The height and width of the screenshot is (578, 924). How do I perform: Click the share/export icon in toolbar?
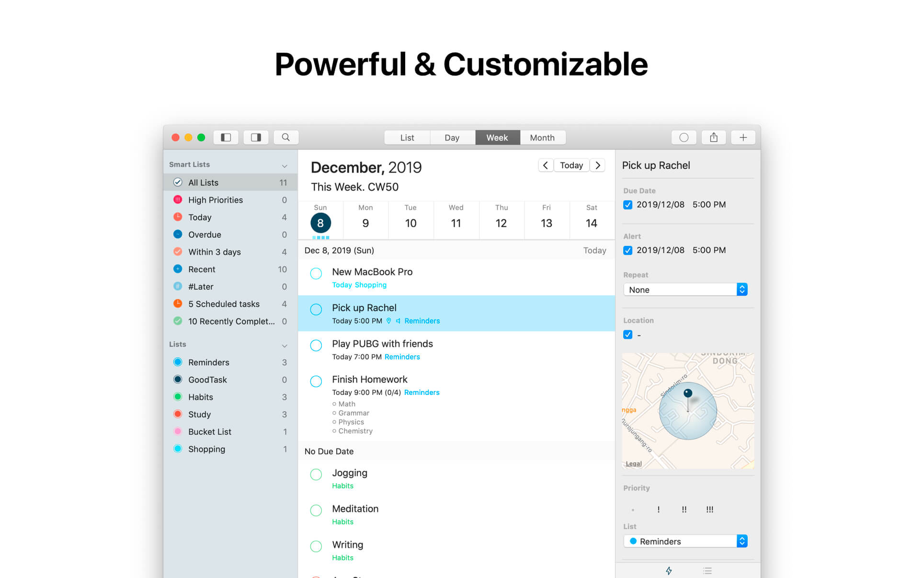point(714,138)
